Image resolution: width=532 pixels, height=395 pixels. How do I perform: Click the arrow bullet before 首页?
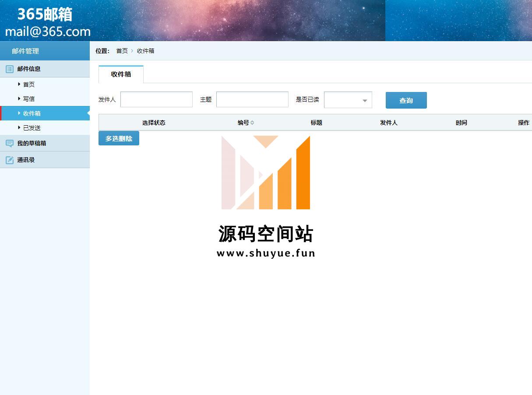19,84
